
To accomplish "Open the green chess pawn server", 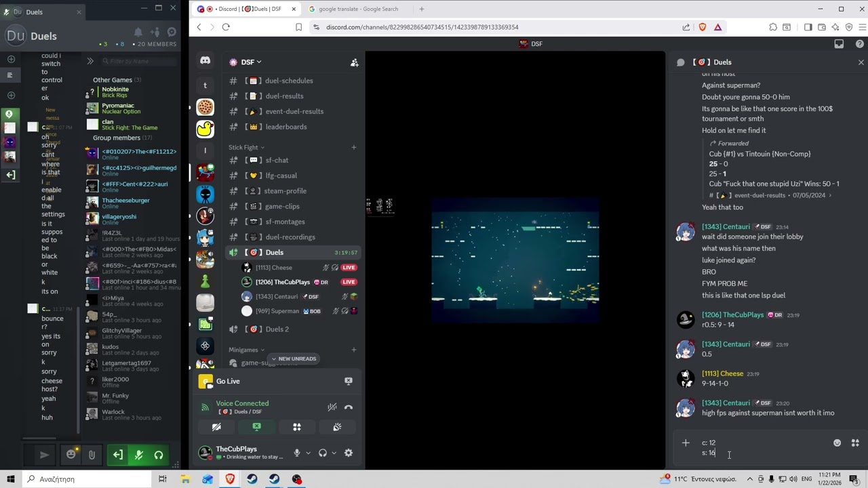I will [x=205, y=281].
